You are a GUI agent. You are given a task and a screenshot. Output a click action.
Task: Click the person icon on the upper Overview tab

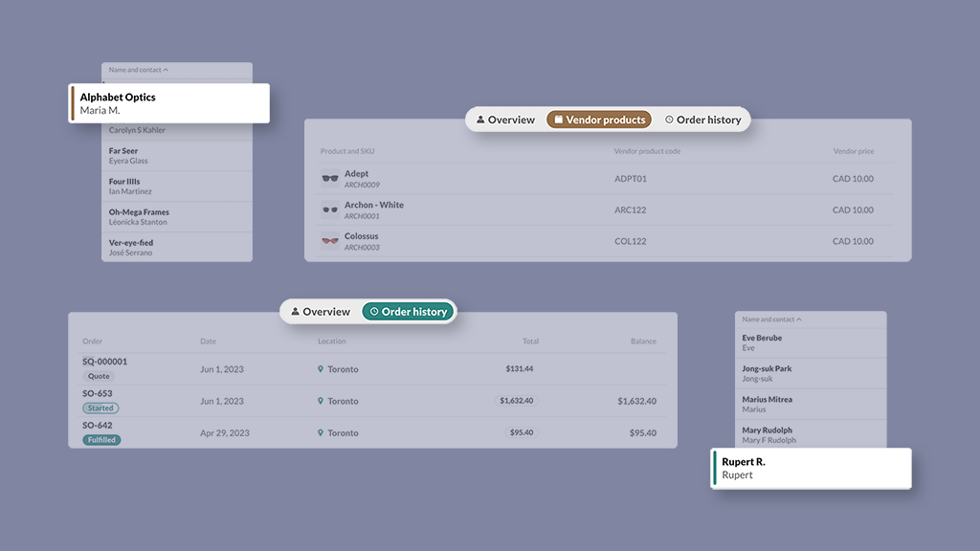tap(479, 119)
